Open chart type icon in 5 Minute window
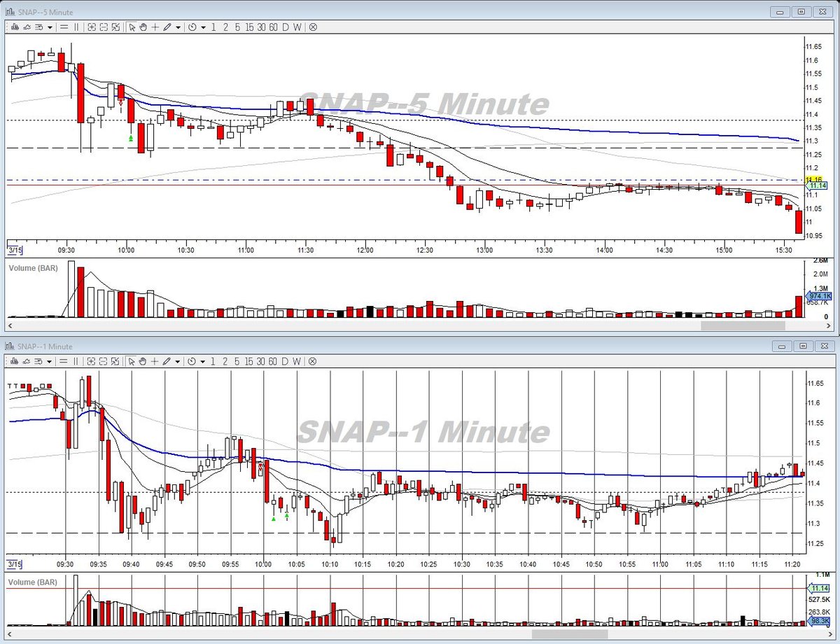Viewport: 840px width, 644px height. (15, 27)
